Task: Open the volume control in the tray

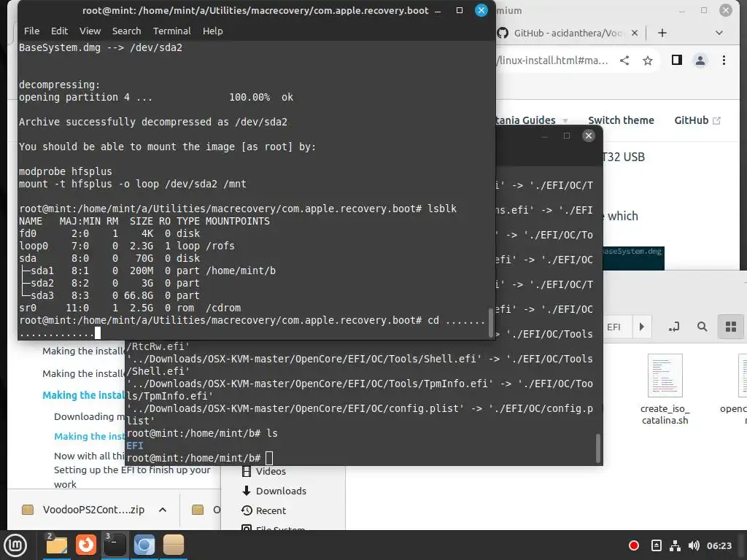Action: point(694,545)
